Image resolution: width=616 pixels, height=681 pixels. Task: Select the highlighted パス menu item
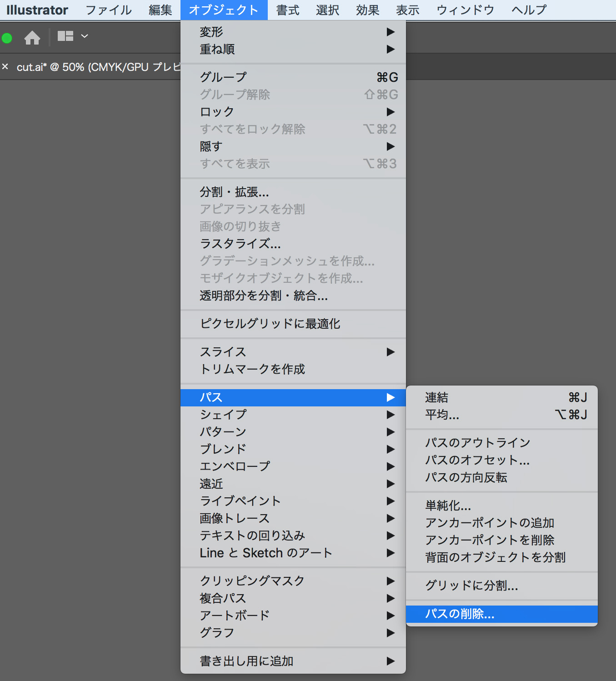[x=293, y=397]
